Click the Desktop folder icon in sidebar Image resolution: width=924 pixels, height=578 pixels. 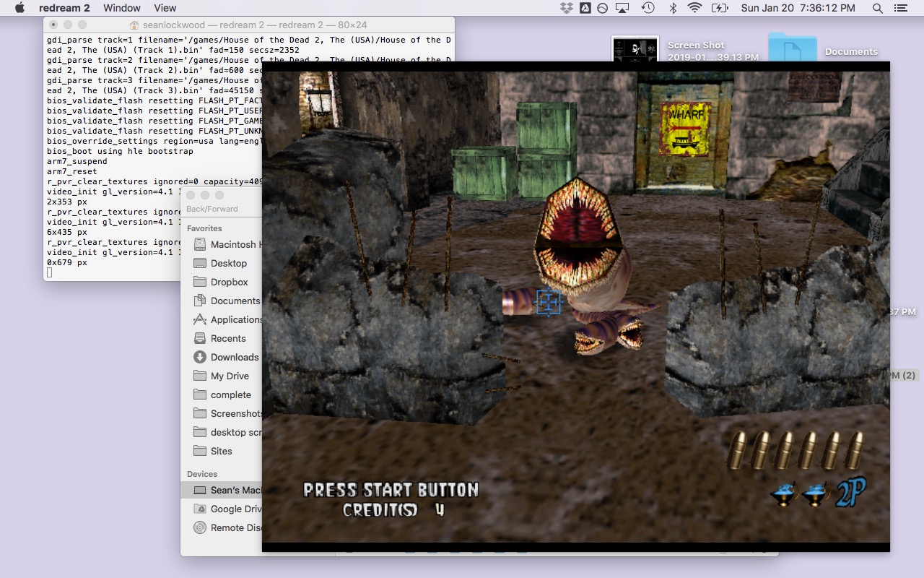point(200,263)
